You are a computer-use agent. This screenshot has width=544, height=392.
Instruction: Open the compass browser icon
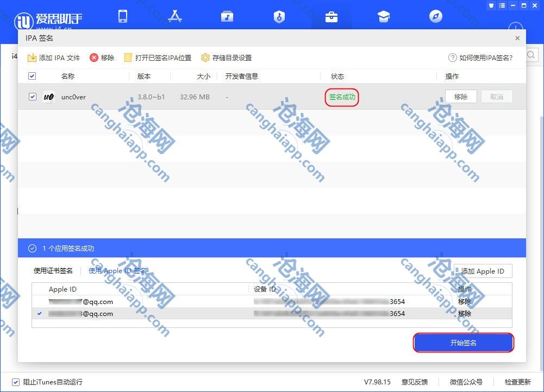[436, 16]
